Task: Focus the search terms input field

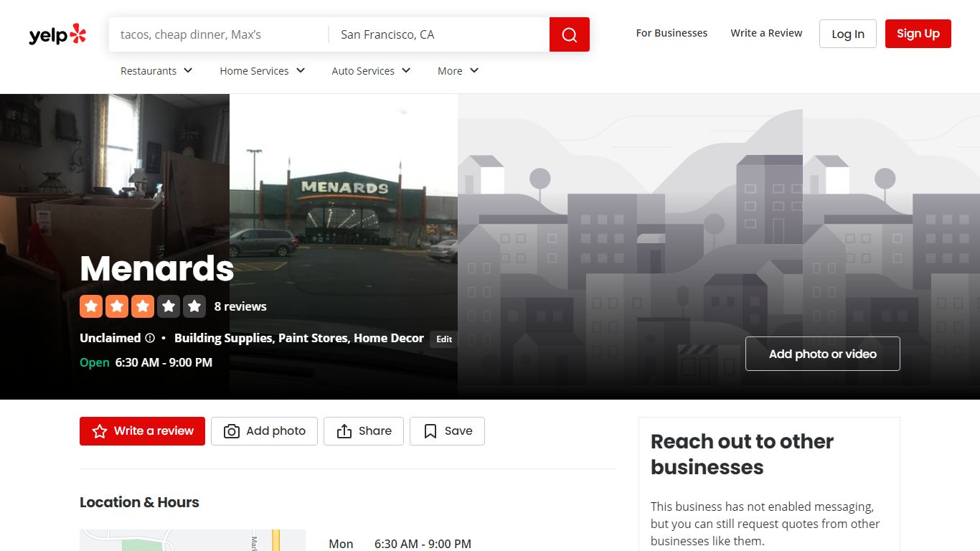Action: pyautogui.click(x=219, y=34)
